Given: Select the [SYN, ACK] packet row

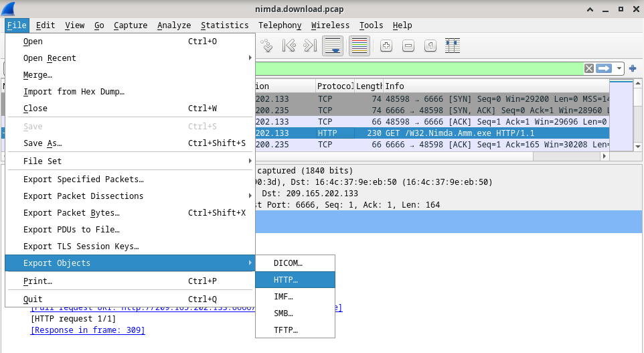Looking at the screenshot, I should [432, 110].
